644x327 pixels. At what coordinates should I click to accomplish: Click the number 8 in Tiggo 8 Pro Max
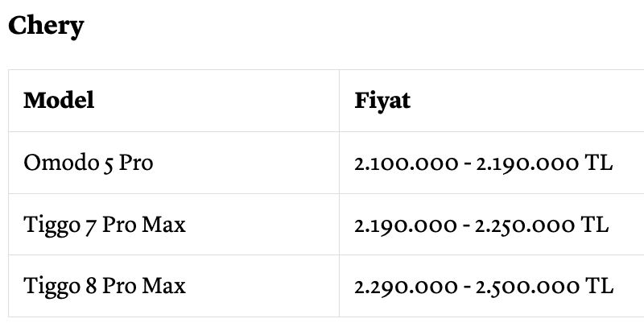pos(91,286)
